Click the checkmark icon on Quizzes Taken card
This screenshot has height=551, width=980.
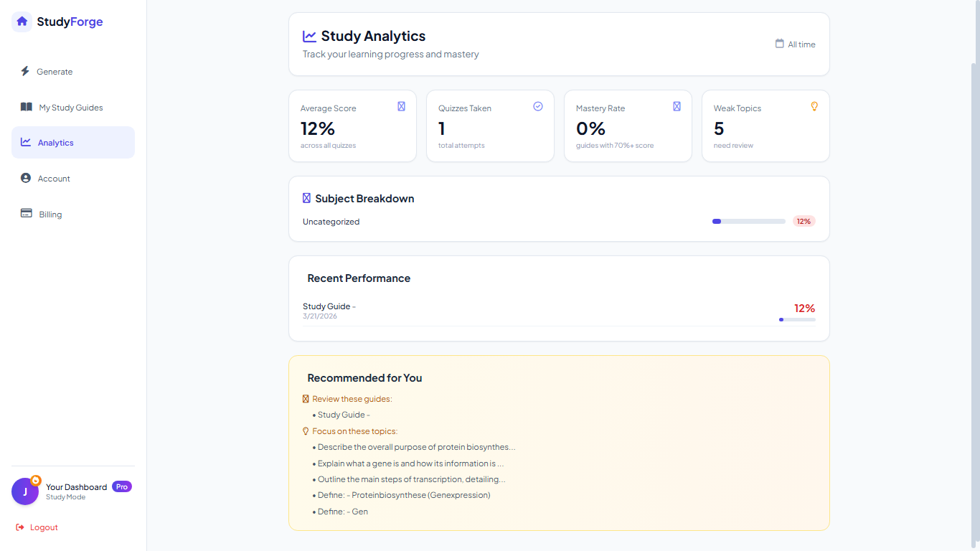coord(538,105)
